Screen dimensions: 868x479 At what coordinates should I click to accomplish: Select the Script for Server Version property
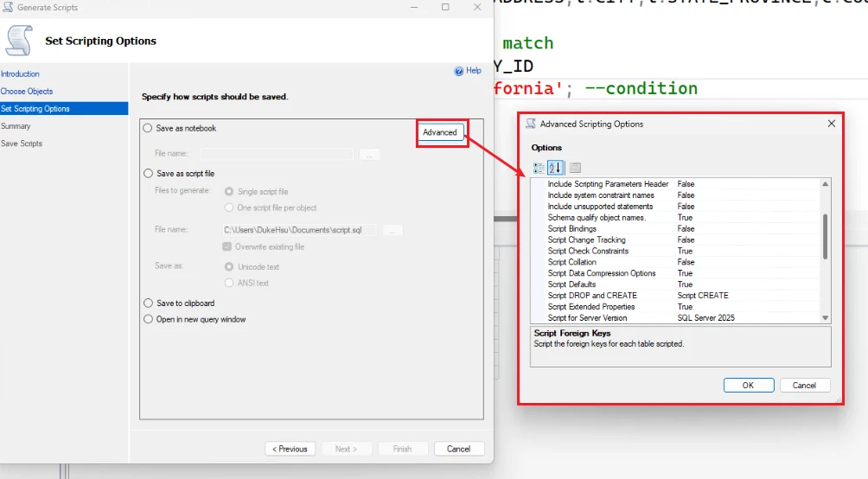coord(587,318)
